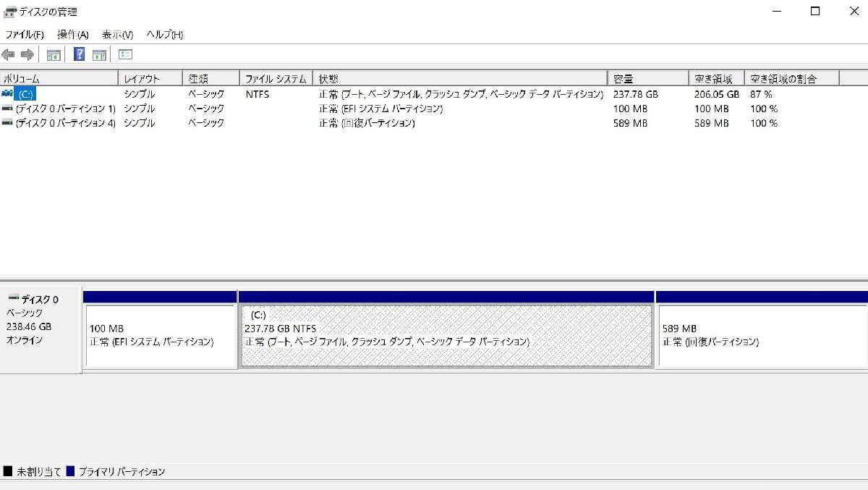
Task: Open the 操作(A) menu
Action: pyautogui.click(x=73, y=35)
